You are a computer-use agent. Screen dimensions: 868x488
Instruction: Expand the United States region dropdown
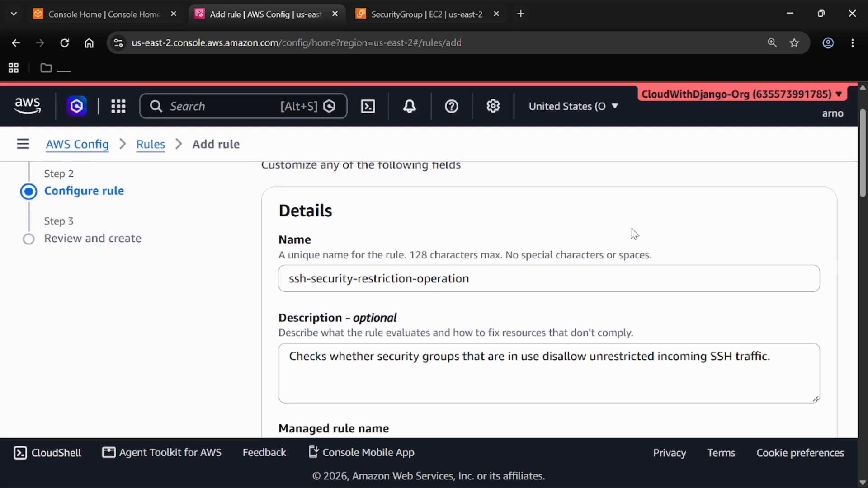pyautogui.click(x=573, y=106)
